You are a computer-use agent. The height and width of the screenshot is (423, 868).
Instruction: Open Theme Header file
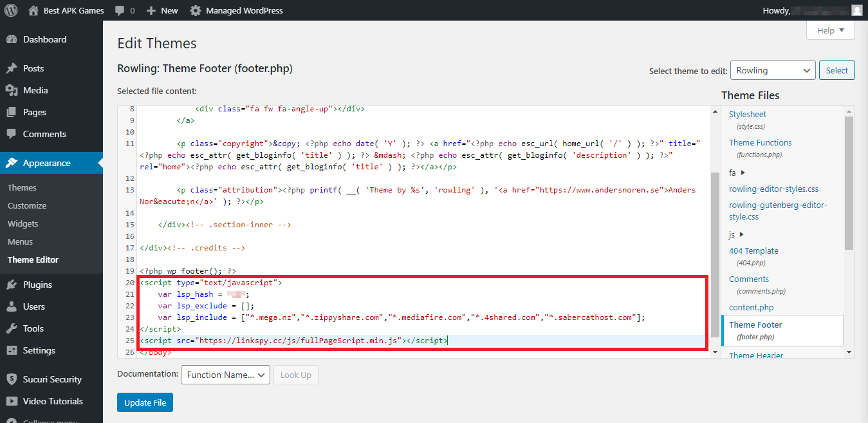756,355
